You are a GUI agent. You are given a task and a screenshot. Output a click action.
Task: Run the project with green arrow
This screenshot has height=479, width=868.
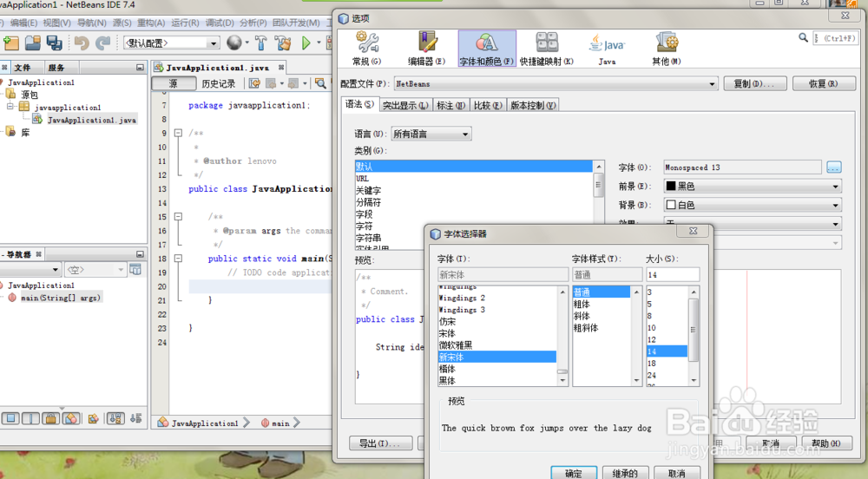[306, 43]
